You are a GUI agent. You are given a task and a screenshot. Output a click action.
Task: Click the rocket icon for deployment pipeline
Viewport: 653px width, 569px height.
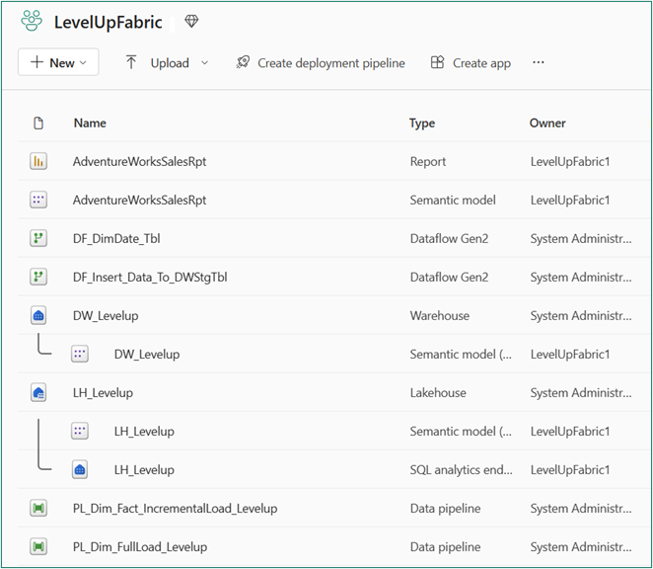tap(243, 62)
